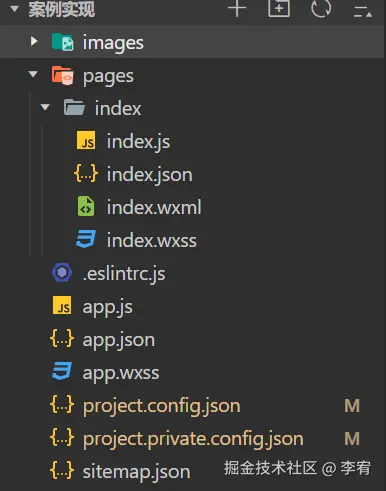This screenshot has height=491, width=386.
Task: Collapse the pages folder arrow
Action: coord(33,74)
